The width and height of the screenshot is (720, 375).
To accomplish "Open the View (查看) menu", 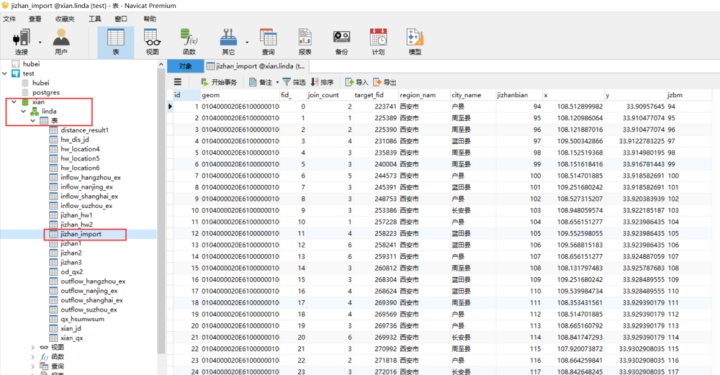I will coord(35,19).
